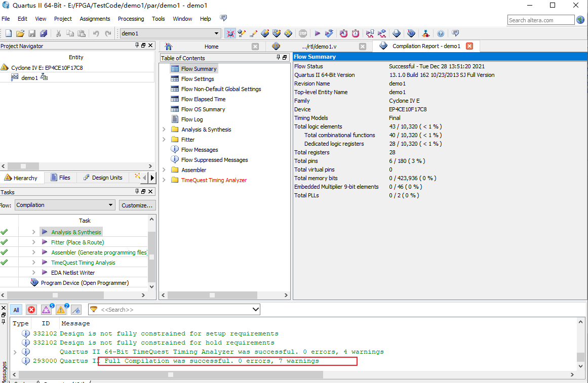Click the Messages horizontal scrollbar thumb
588x383 pixels.
click(171, 374)
